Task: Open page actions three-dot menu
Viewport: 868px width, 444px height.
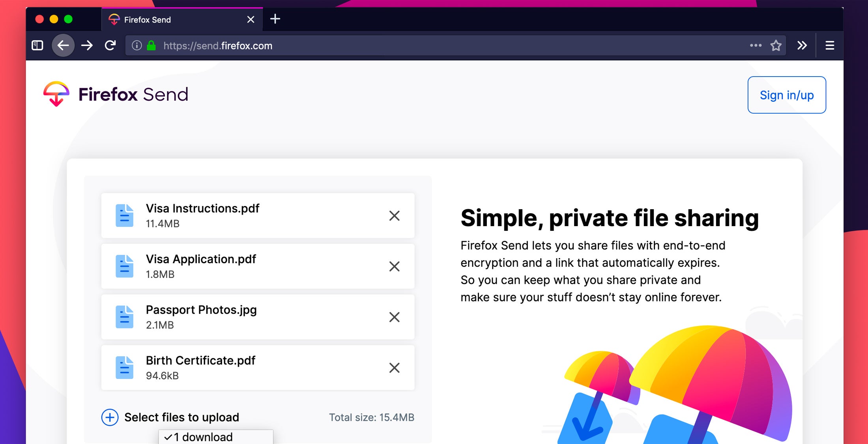Action: coord(756,45)
